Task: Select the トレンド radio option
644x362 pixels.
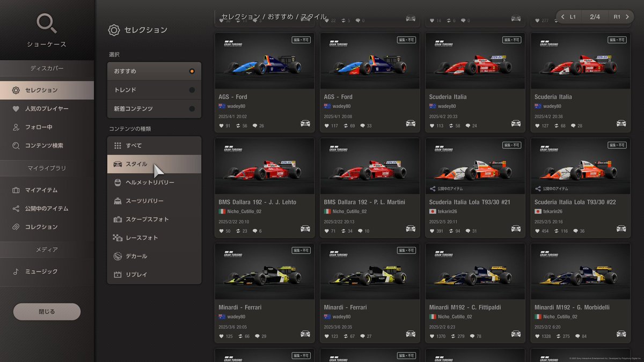Action: (x=154, y=90)
